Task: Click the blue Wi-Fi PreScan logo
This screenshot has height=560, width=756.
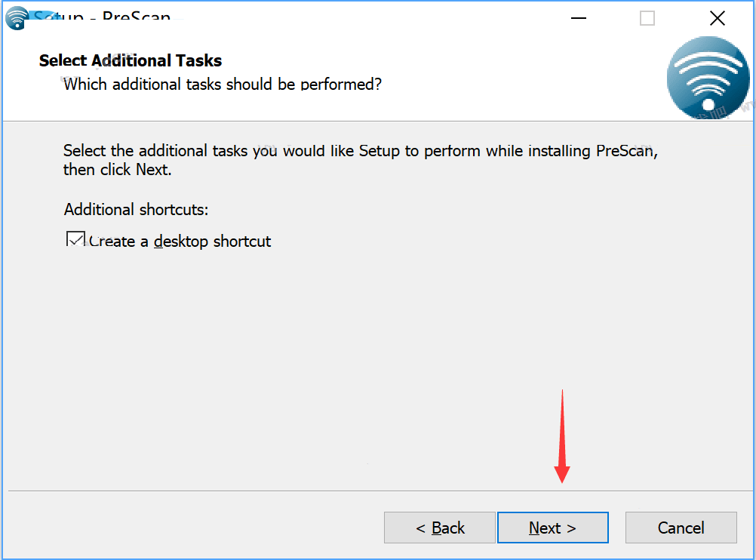Action: click(x=707, y=78)
